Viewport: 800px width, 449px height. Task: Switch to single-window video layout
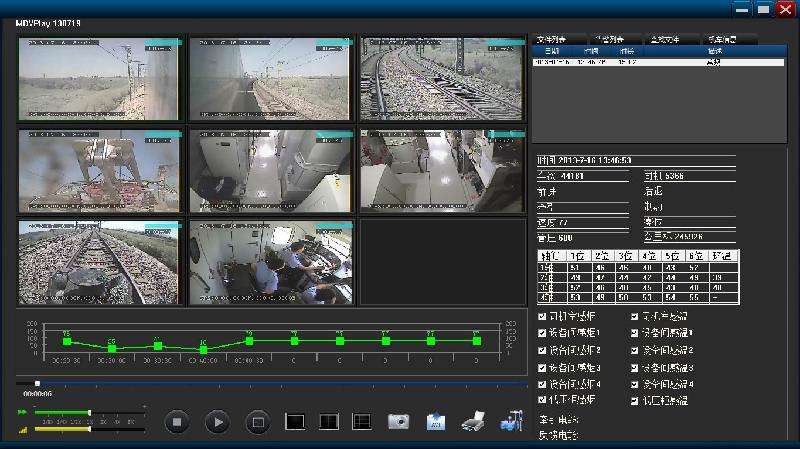point(295,422)
